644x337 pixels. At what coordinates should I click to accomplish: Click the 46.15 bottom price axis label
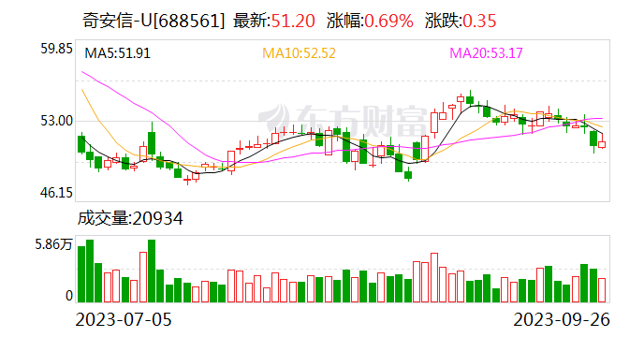click(x=56, y=193)
